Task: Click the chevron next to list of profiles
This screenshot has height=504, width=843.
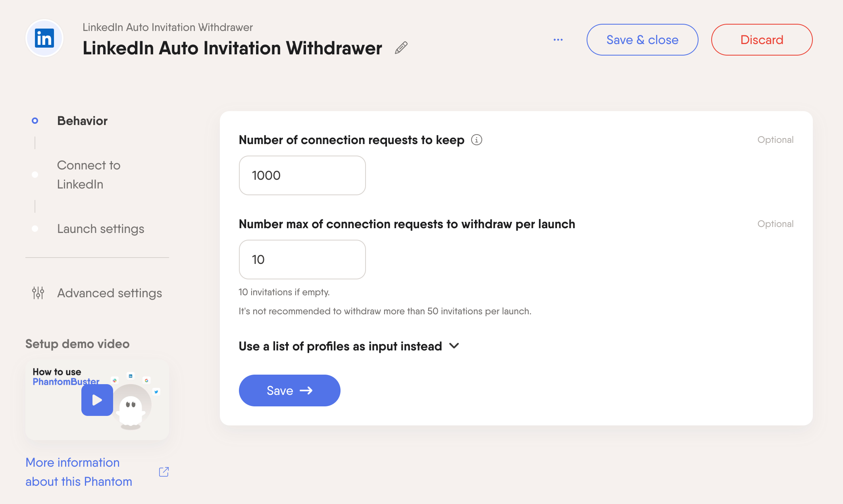Action: pos(454,346)
